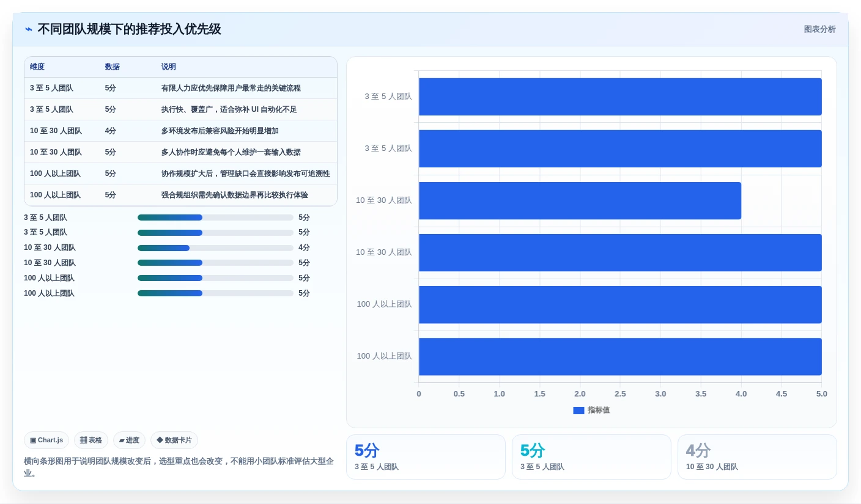Click the Chart.js chip
The height and width of the screenshot is (504, 861).
point(46,440)
